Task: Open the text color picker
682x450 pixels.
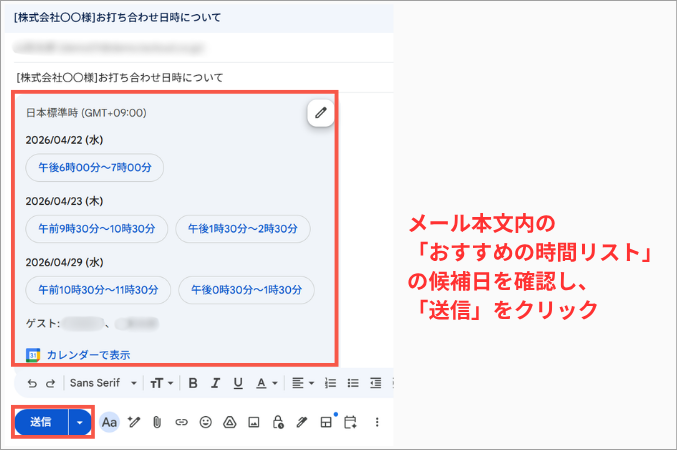Action: [x=266, y=383]
